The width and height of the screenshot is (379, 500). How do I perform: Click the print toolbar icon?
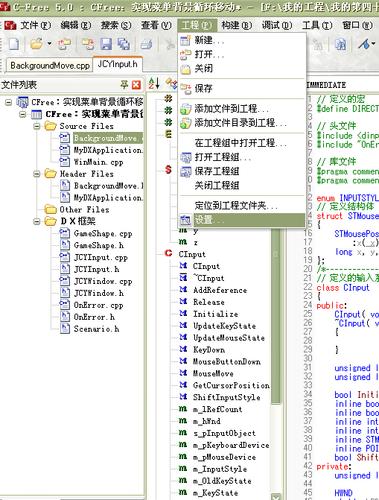(x=146, y=44)
